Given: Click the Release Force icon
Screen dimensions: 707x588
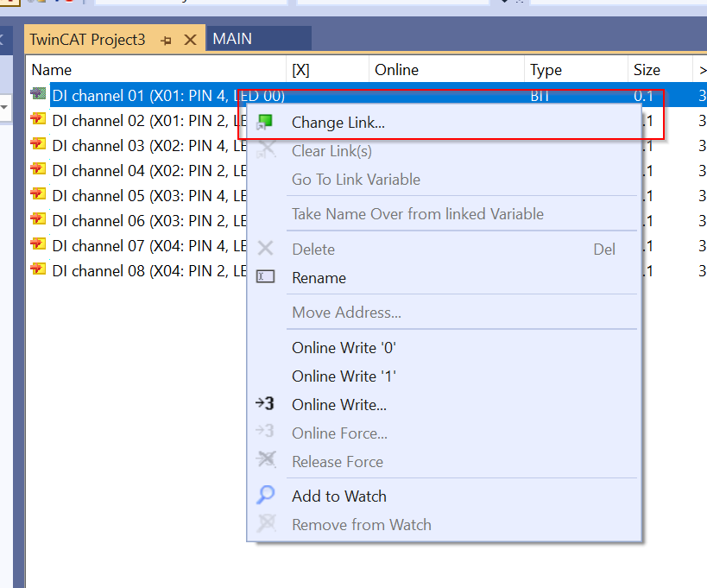Looking at the screenshot, I should click(x=266, y=459).
